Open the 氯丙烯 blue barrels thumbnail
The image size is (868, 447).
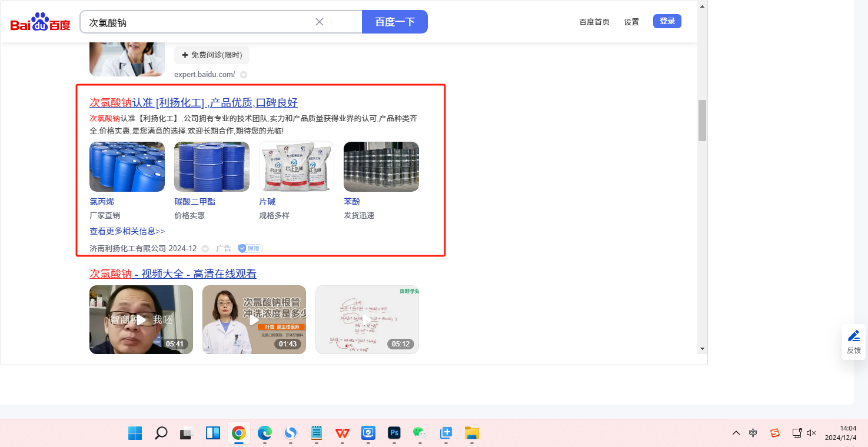[x=127, y=166]
